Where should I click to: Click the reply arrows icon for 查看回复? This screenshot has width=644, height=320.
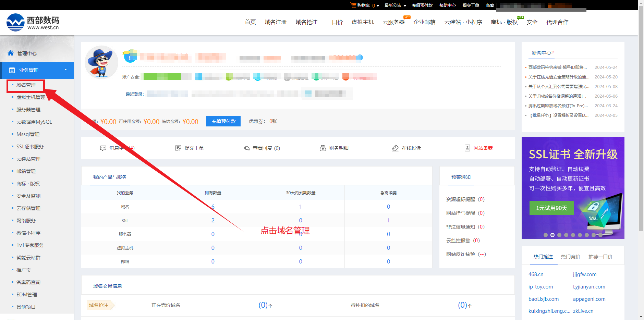246,148
